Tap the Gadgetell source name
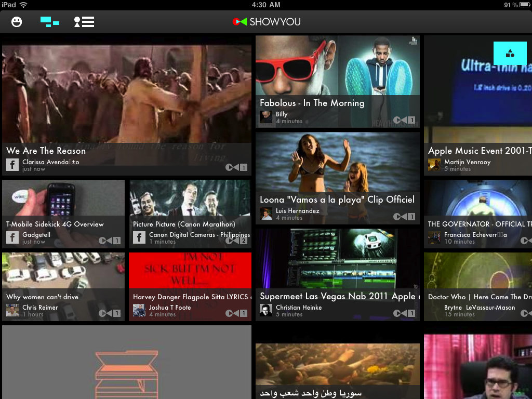Image resolution: width=532 pixels, height=399 pixels. (x=36, y=234)
